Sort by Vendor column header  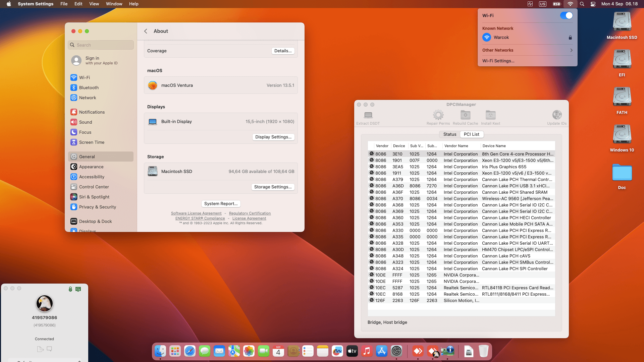point(382,146)
